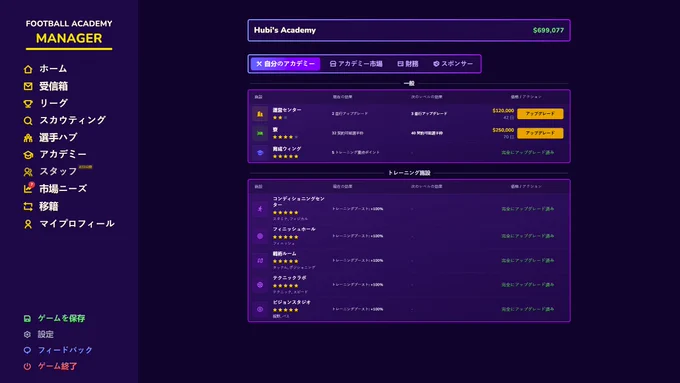Click the 市場ニーズ chart icon with badge
The image size is (680, 383).
tap(28, 189)
